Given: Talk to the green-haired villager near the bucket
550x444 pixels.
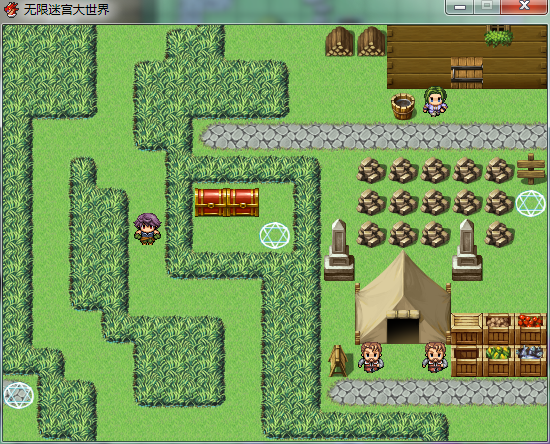Looking at the screenshot, I should (x=435, y=101).
